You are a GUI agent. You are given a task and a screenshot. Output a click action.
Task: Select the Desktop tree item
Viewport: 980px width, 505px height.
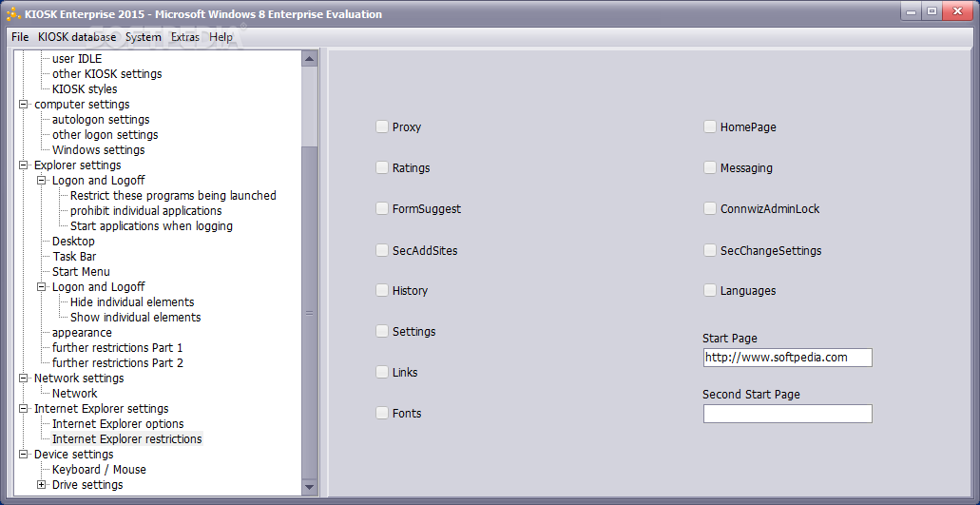click(x=73, y=242)
